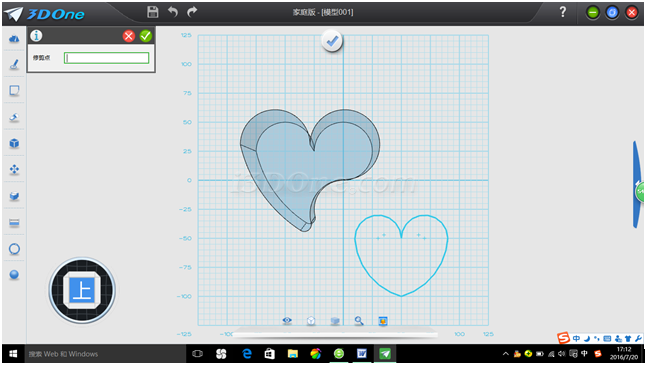Open the sketch drawing pen tool
Image resolution: width=646 pixels, height=366 pixels.
coord(14,64)
